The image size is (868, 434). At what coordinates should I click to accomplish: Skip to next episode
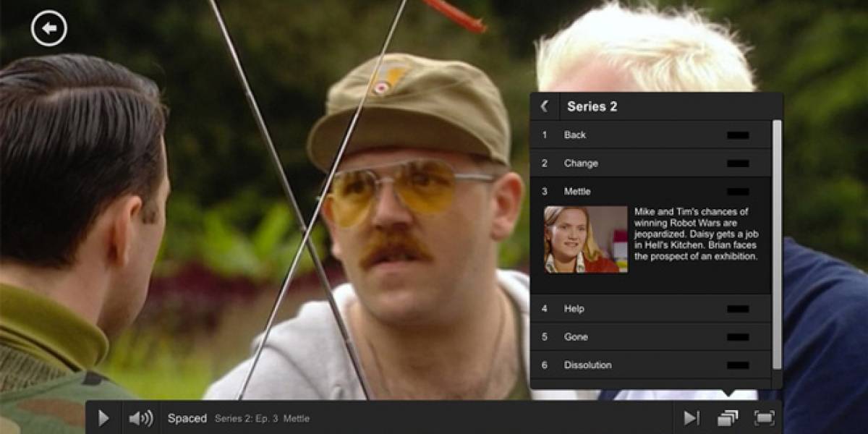[692, 418]
